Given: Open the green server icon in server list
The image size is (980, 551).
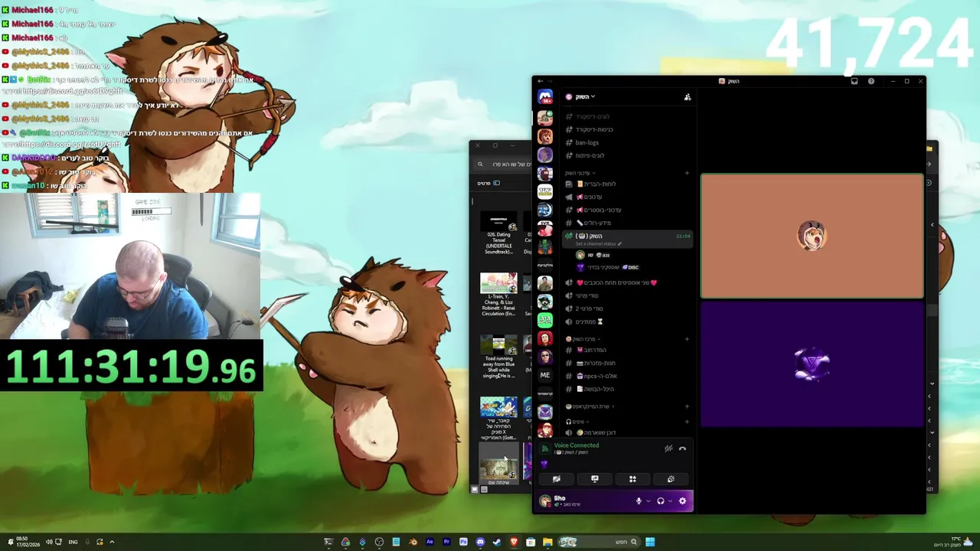Looking at the screenshot, I should (x=545, y=320).
